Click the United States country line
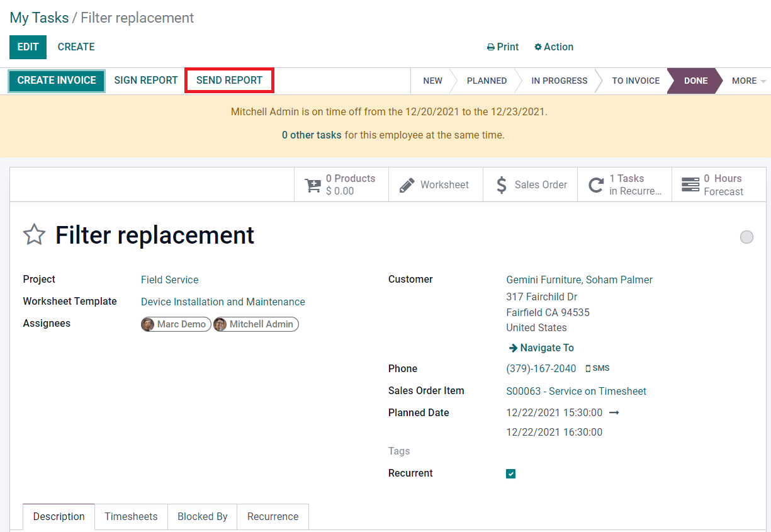771x532 pixels. 536,328
